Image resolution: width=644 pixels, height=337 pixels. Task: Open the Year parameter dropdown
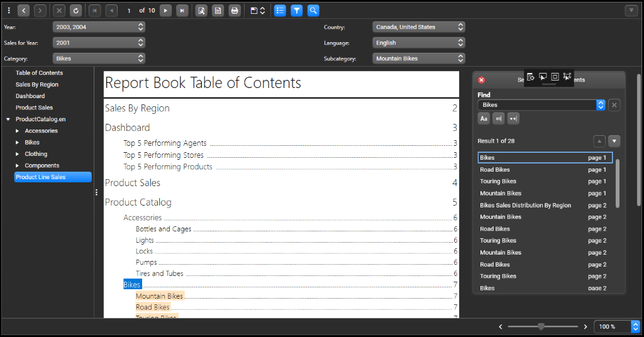click(x=99, y=27)
